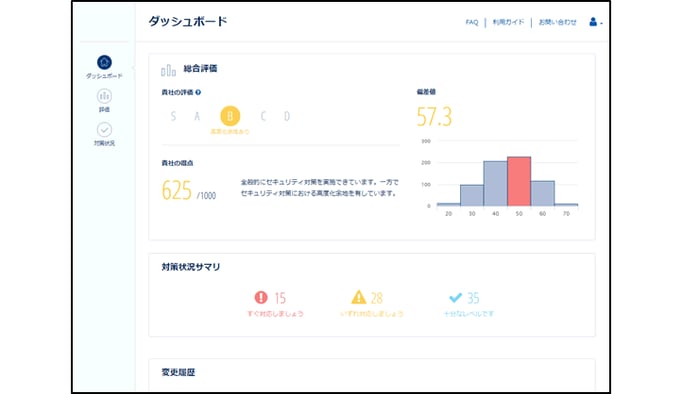Open the FAQ link
The image size is (682, 394).
(471, 22)
